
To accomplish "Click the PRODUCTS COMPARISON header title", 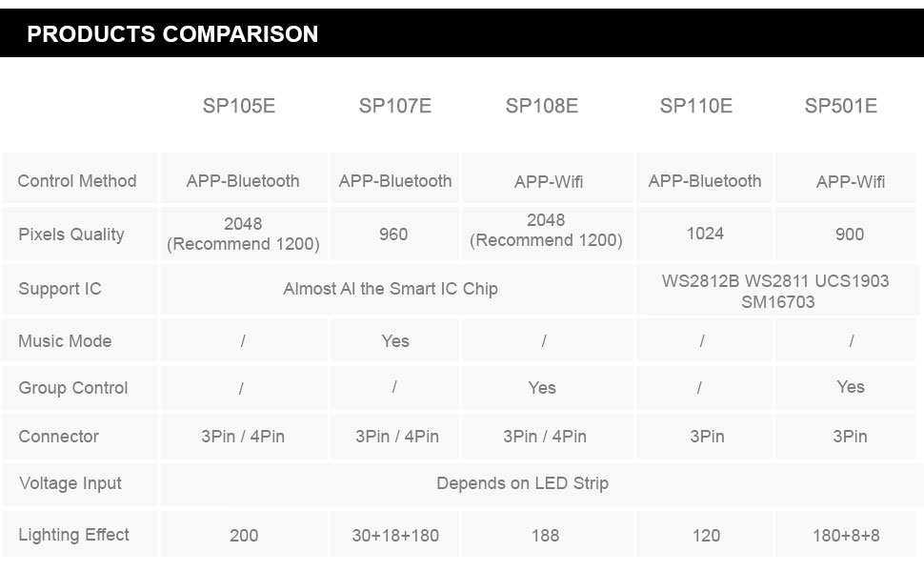I will (172, 34).
